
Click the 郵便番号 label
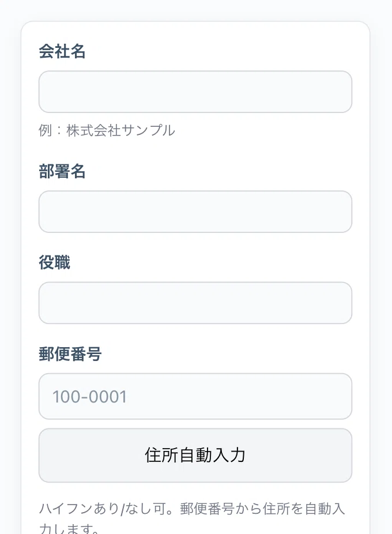(70, 355)
